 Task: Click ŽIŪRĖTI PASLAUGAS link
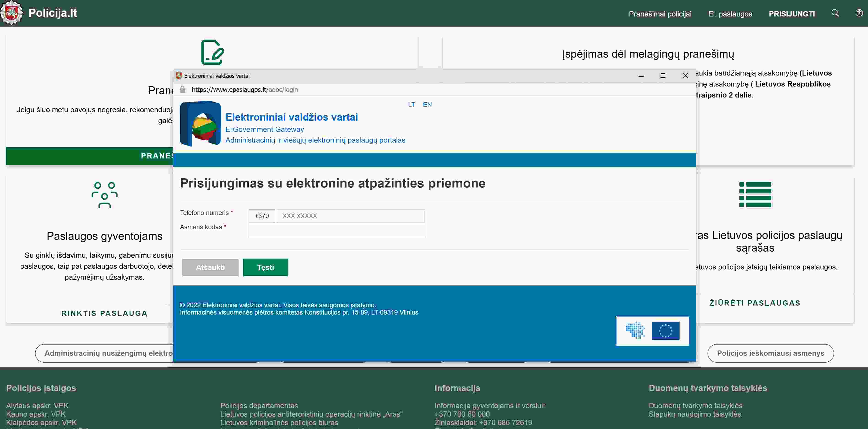(x=755, y=303)
